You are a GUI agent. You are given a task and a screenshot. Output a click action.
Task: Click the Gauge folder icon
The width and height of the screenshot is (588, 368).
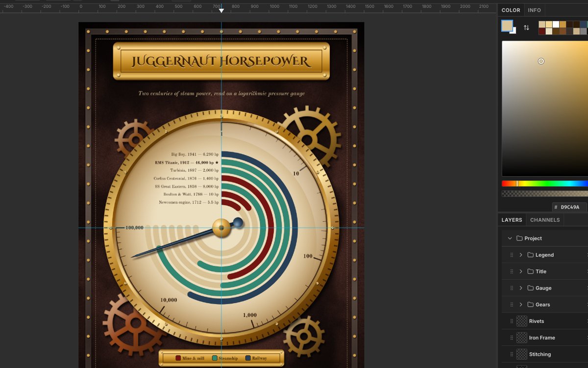[530, 288]
